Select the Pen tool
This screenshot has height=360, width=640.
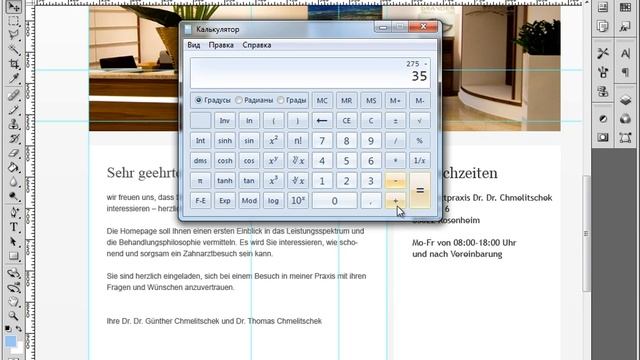click(x=13, y=213)
